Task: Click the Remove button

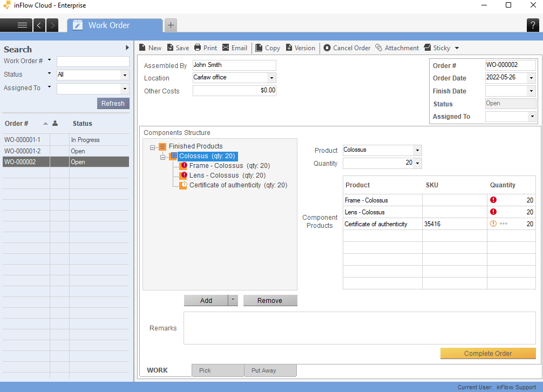Action: (x=270, y=300)
